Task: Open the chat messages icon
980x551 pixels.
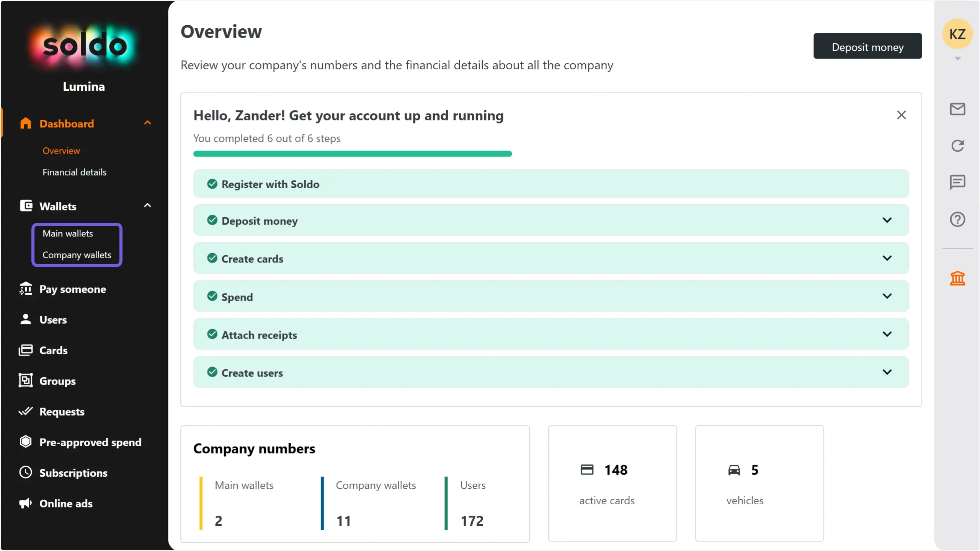Action: [x=957, y=182]
